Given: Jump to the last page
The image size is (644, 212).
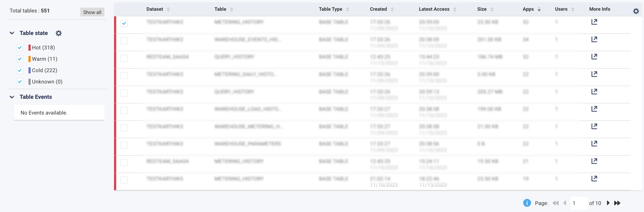Looking at the screenshot, I should coord(617,203).
